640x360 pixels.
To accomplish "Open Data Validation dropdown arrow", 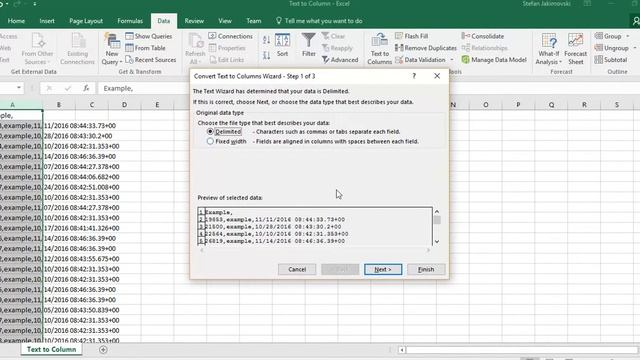I will point(451,60).
